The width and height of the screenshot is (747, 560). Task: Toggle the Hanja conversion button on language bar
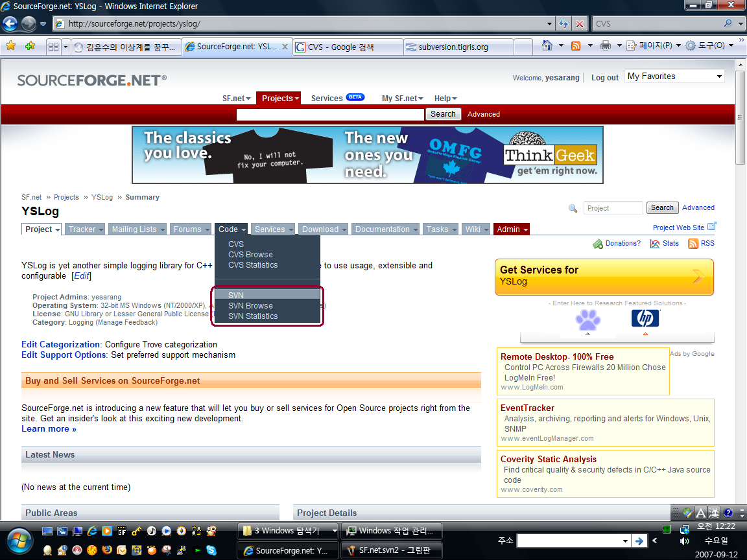pyautogui.click(x=714, y=513)
